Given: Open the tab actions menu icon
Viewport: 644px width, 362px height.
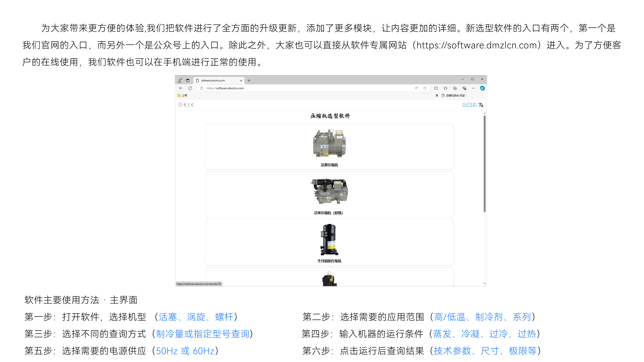Looking at the screenshot, I should tap(188, 80).
